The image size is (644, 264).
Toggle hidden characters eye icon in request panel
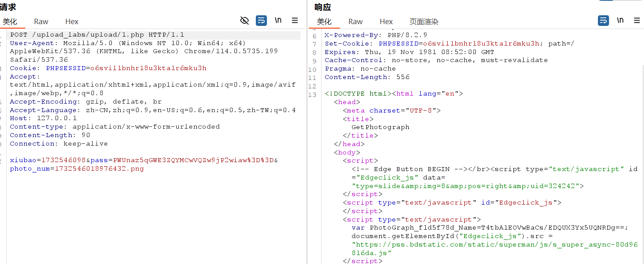coord(244,21)
